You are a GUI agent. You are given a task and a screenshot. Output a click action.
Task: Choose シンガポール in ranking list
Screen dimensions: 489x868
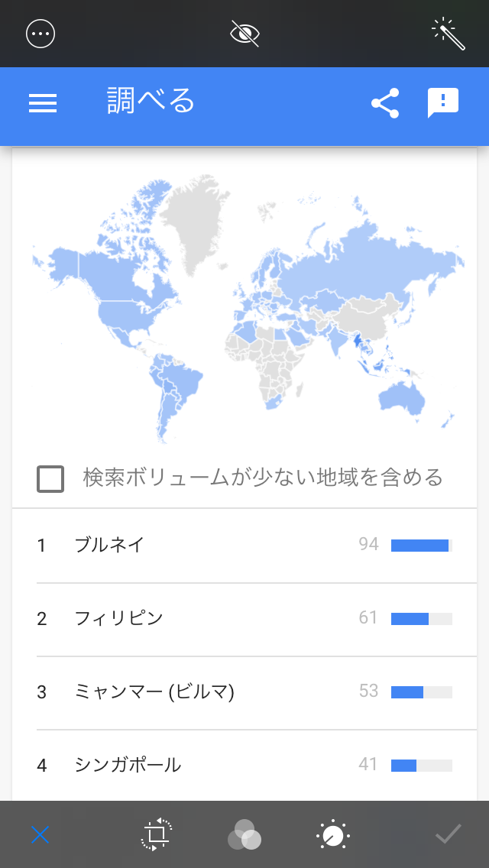coord(128,765)
